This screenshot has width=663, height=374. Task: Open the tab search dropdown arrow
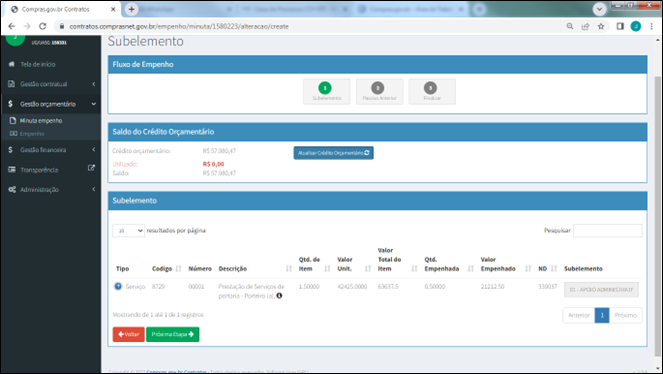599,9
